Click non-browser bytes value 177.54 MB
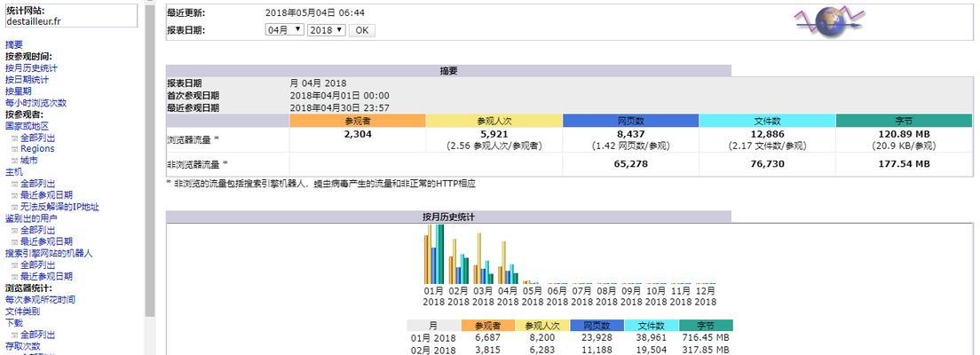 [x=904, y=164]
